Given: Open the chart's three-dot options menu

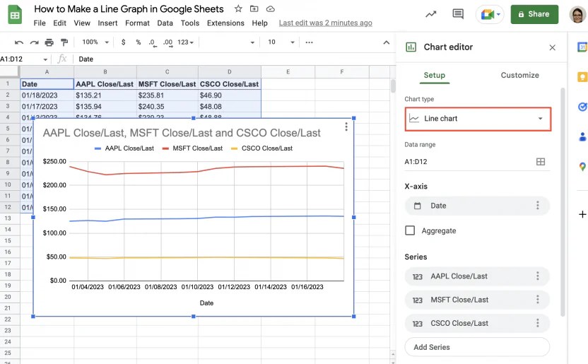Looking at the screenshot, I should point(346,127).
